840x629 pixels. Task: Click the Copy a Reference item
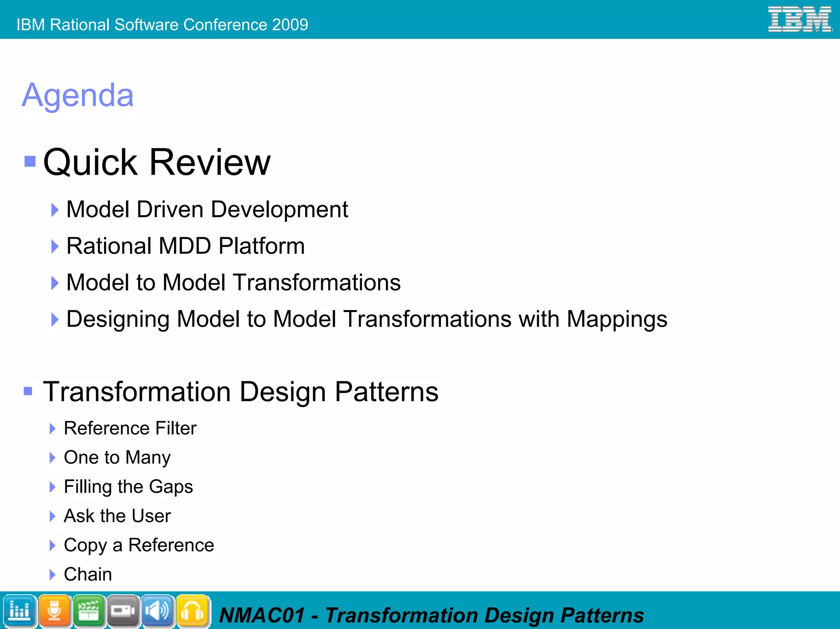click(x=139, y=545)
